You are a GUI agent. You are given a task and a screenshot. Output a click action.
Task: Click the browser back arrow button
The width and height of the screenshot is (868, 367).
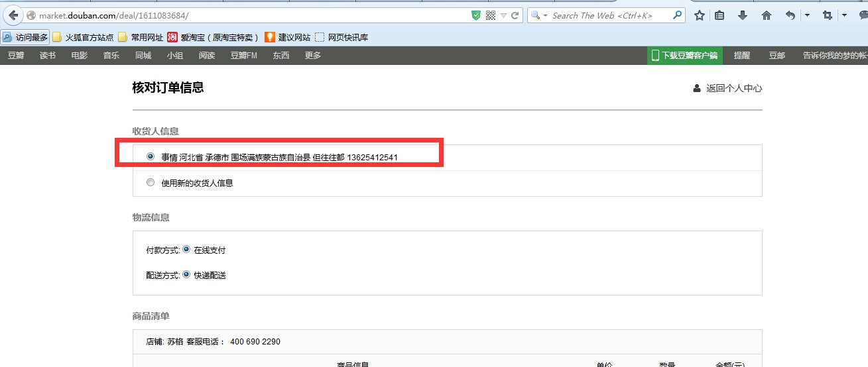pos(13,15)
